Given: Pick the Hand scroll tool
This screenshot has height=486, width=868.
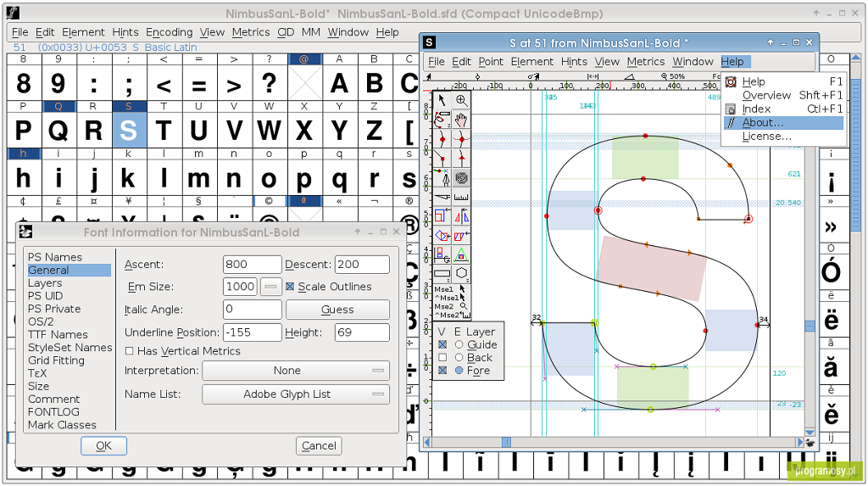Looking at the screenshot, I should point(461,119).
